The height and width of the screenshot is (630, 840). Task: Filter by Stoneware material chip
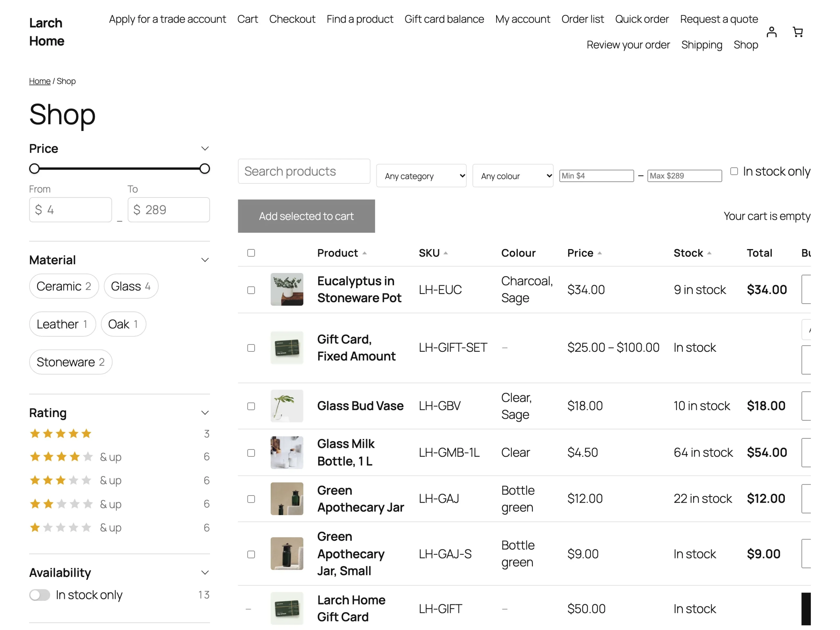(71, 362)
